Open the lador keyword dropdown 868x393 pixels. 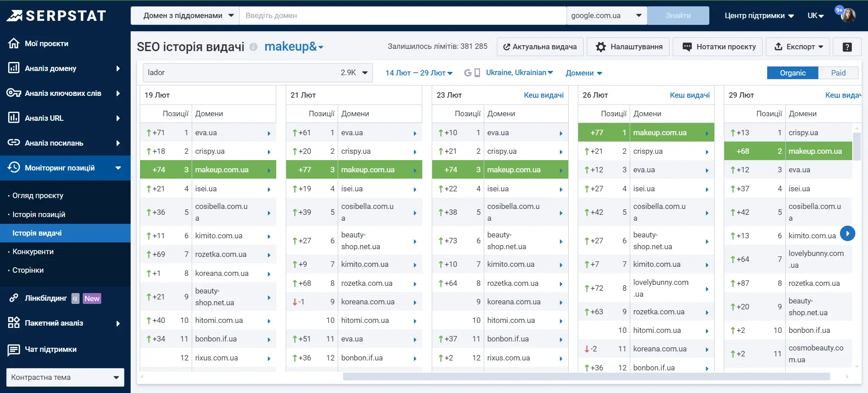point(258,72)
